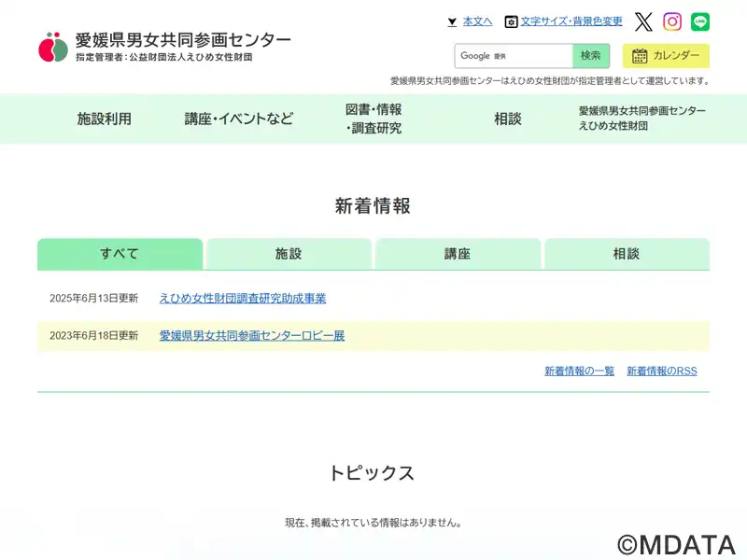
Task: Click the 2023年6月18日更新 date text
Action: (x=94, y=336)
